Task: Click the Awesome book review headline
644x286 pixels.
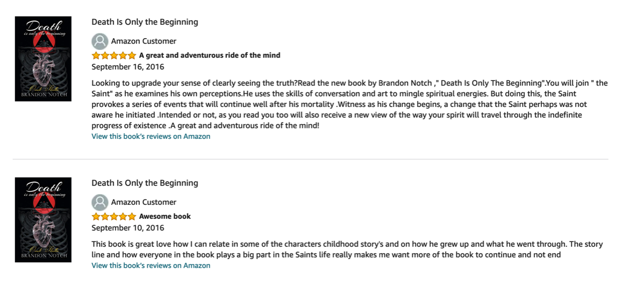Action: (165, 217)
